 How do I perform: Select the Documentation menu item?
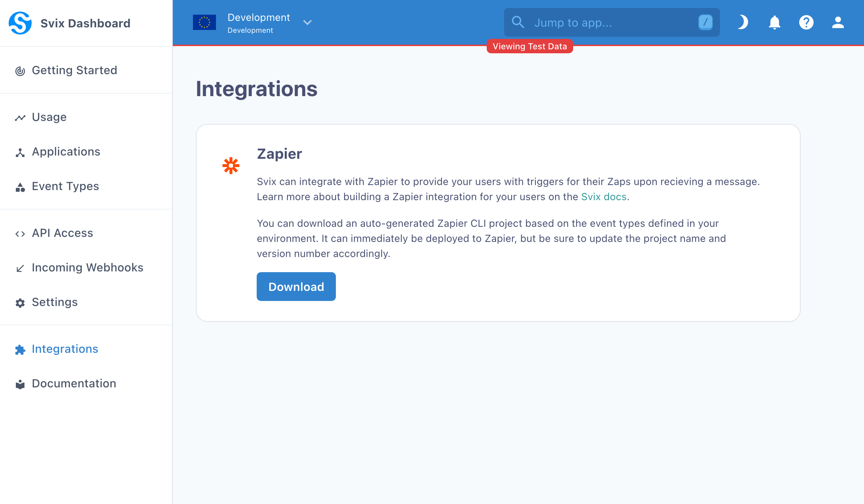tap(73, 383)
